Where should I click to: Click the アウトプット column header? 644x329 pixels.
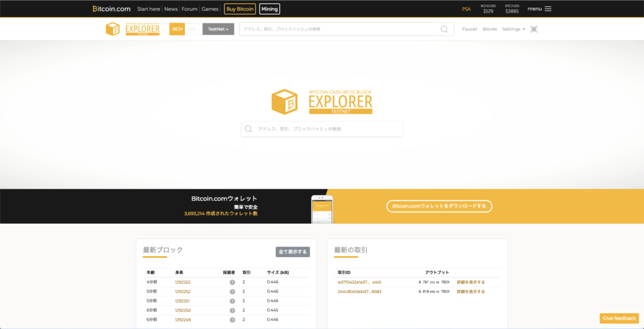(x=437, y=272)
